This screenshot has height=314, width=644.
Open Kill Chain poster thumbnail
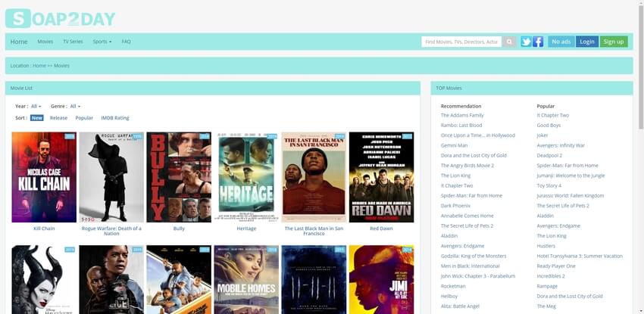(44, 177)
